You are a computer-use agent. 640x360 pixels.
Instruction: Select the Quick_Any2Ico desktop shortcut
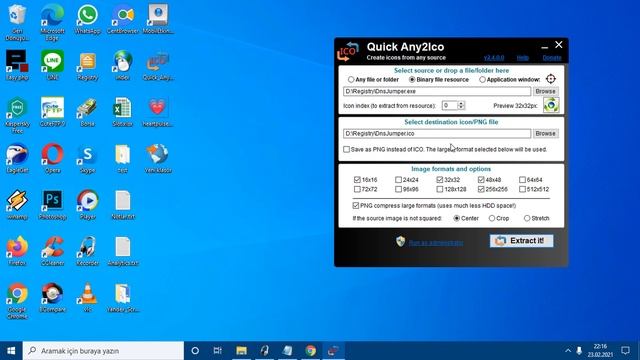158,65
